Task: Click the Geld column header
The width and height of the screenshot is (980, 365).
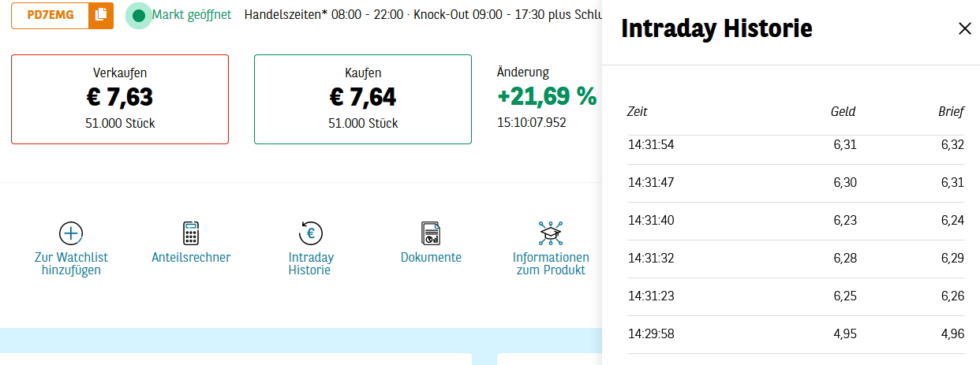Action: (843, 112)
